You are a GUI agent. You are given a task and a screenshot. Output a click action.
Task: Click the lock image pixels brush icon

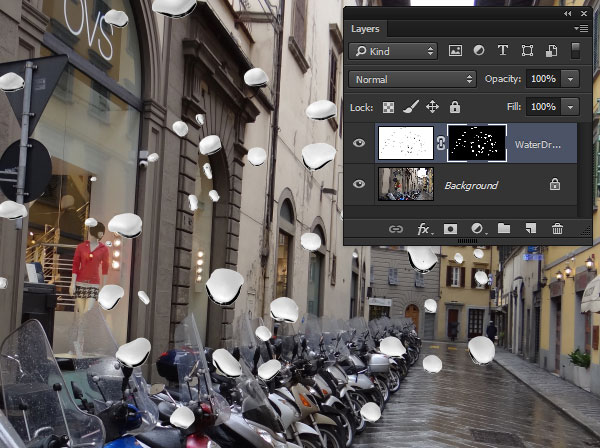click(410, 107)
